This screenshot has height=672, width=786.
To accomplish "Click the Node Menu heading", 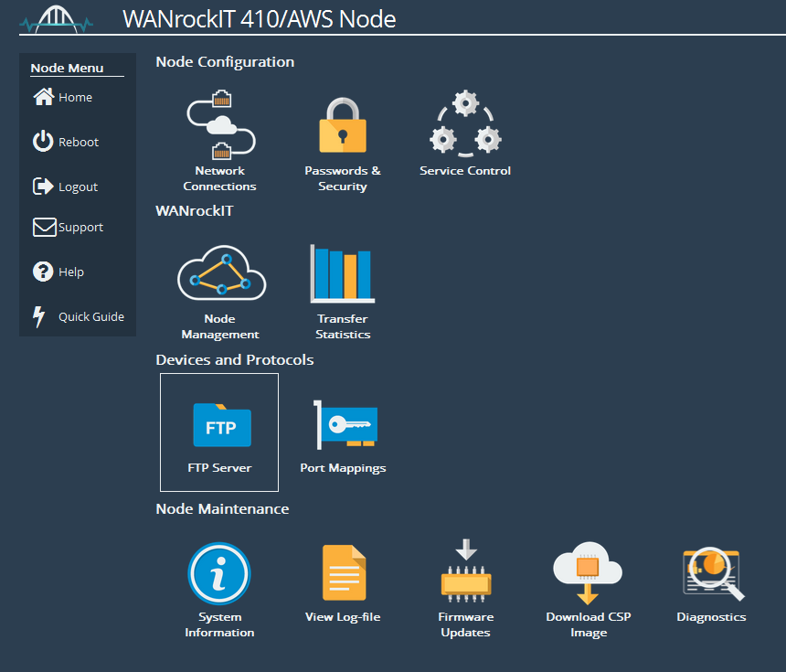I will pyautogui.click(x=67, y=68).
